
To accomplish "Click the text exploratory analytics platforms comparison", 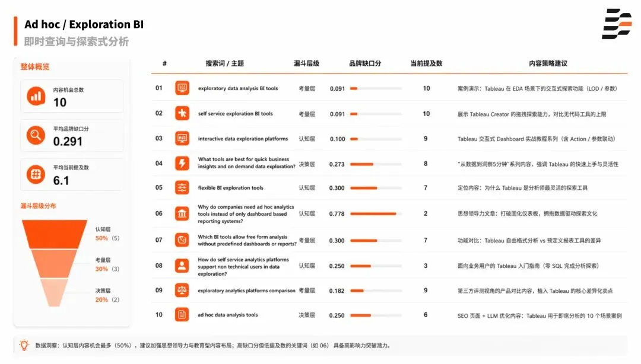I will [x=246, y=291].
